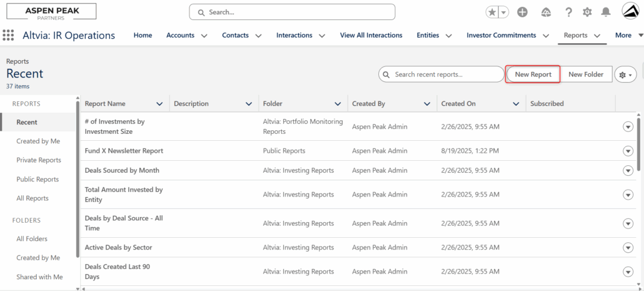Open the Total Amount Invested by Entity report

click(124, 195)
